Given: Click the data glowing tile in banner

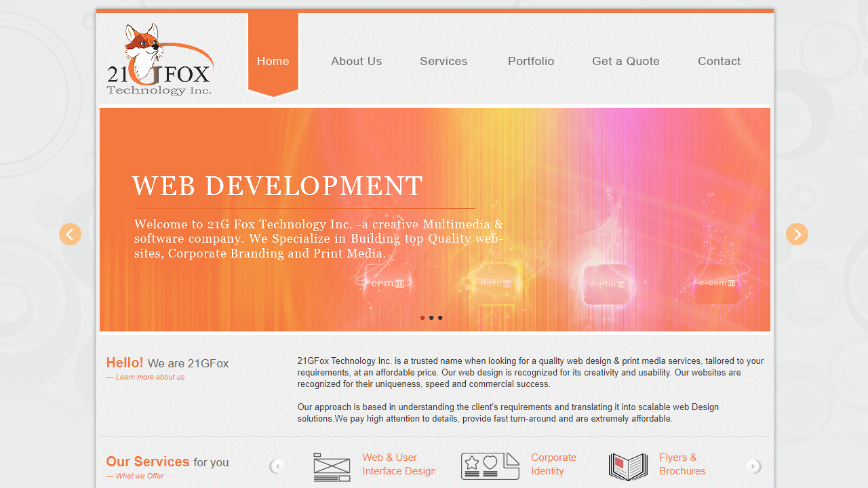Looking at the screenshot, I should click(x=496, y=283).
